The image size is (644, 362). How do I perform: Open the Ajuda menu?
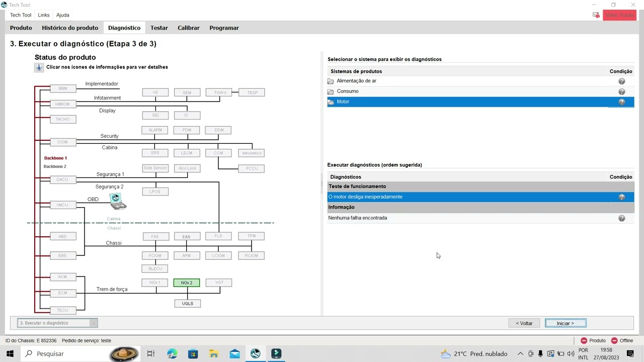tap(63, 15)
